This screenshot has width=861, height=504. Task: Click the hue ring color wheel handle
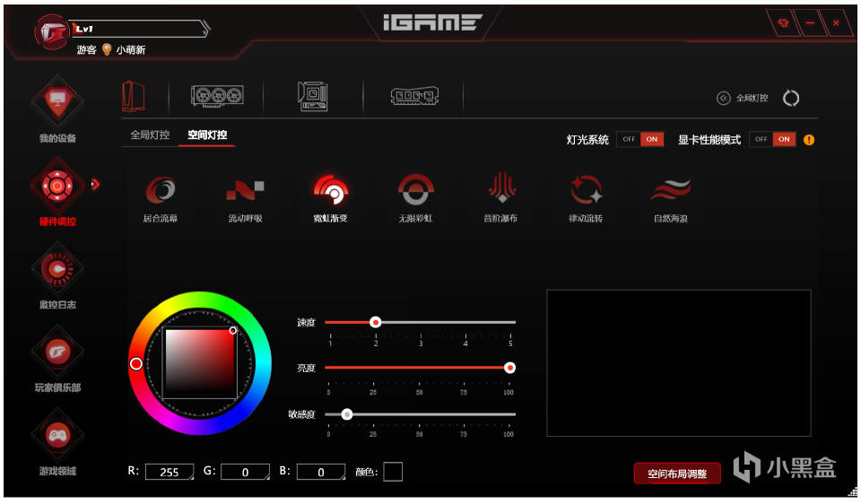pos(136,363)
